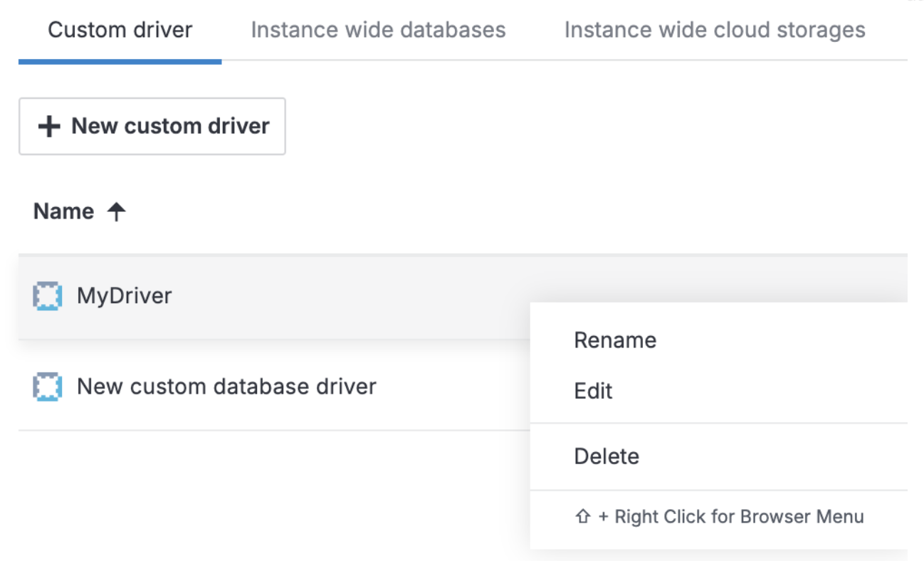924x561 pixels.
Task: Switch to the Custom driver tab
Action: [120, 31]
